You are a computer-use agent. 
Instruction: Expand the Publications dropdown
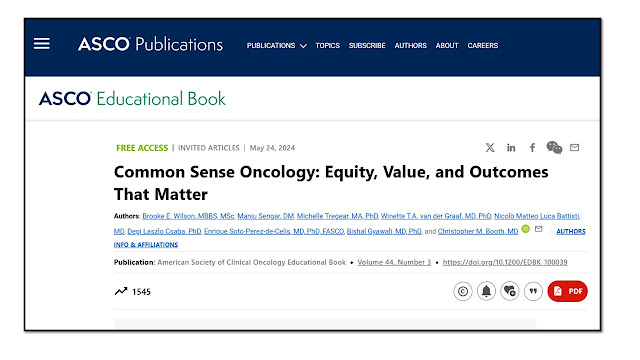pos(276,46)
